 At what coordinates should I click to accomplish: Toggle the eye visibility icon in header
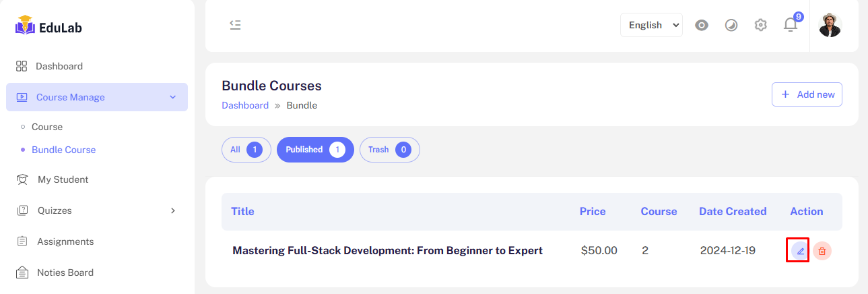coord(702,25)
